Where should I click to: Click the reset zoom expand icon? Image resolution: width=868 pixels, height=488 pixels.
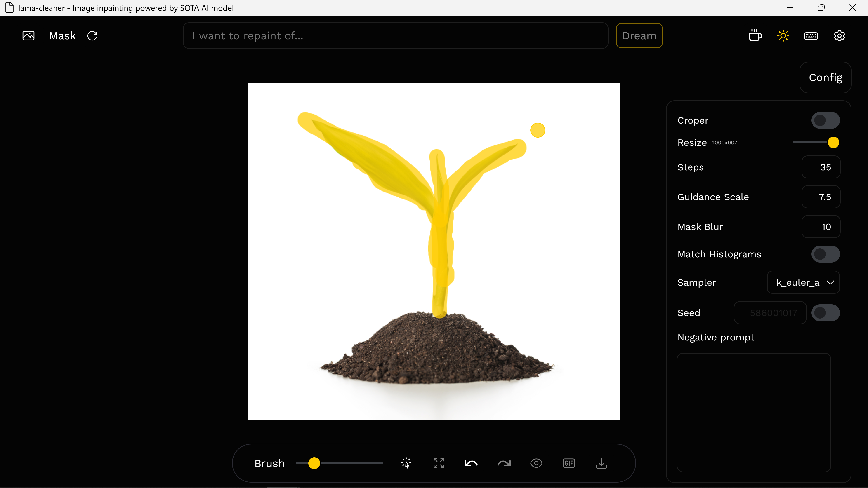[439, 463]
